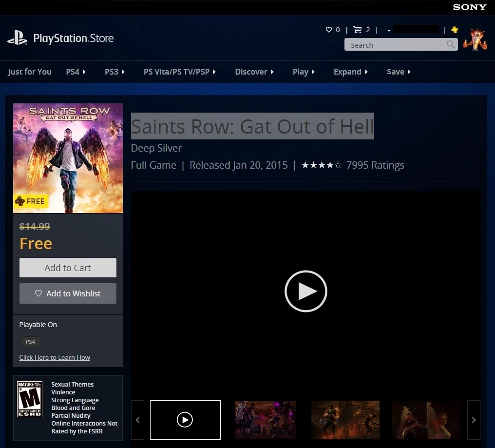Go to previous screenshots with left arrow
495x448 pixels.
point(138,420)
